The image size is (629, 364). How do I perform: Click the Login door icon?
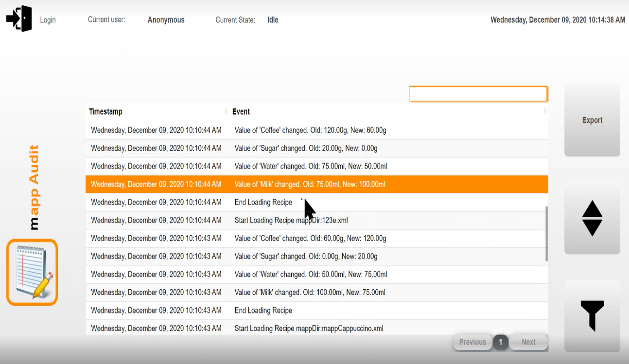pyautogui.click(x=19, y=19)
